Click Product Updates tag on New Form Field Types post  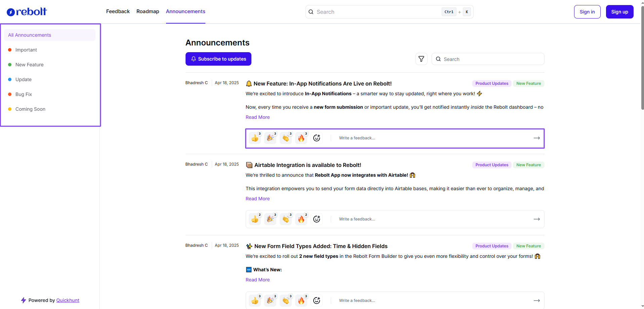[x=492, y=246]
